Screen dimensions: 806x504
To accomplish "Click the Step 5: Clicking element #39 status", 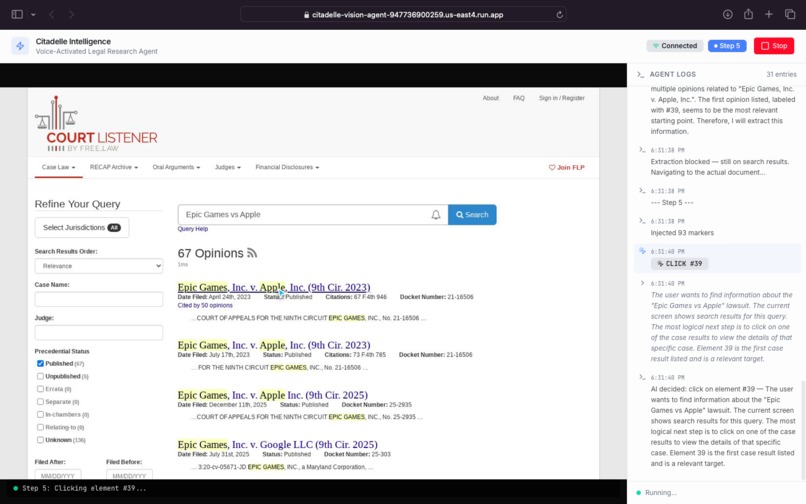I will click(84, 488).
